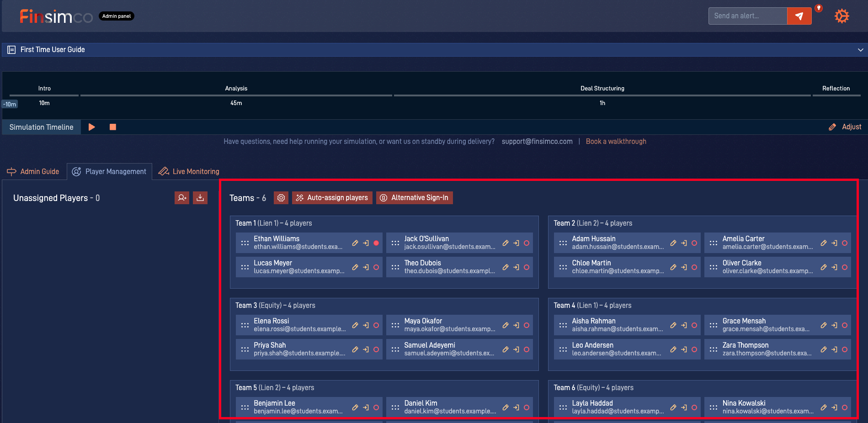The image size is (868, 423).
Task: Click the First Time User Guide title
Action: point(53,50)
